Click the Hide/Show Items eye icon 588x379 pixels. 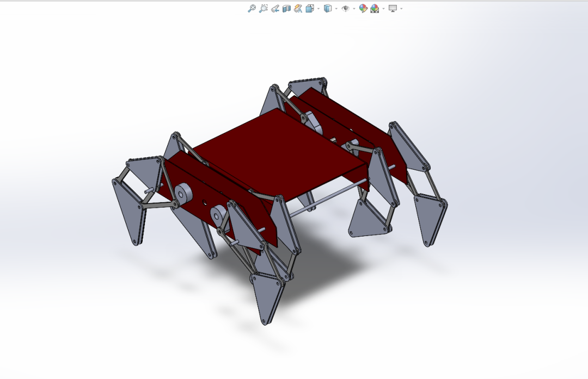click(345, 8)
